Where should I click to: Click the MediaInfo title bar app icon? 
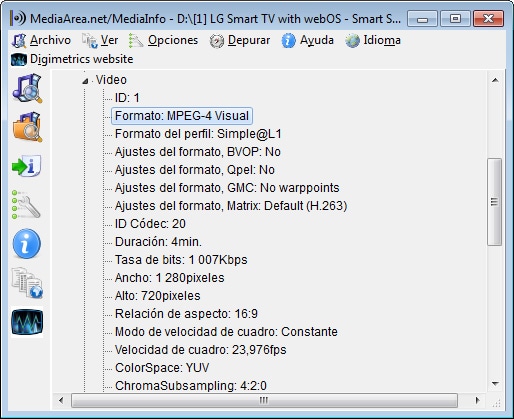tap(18, 18)
